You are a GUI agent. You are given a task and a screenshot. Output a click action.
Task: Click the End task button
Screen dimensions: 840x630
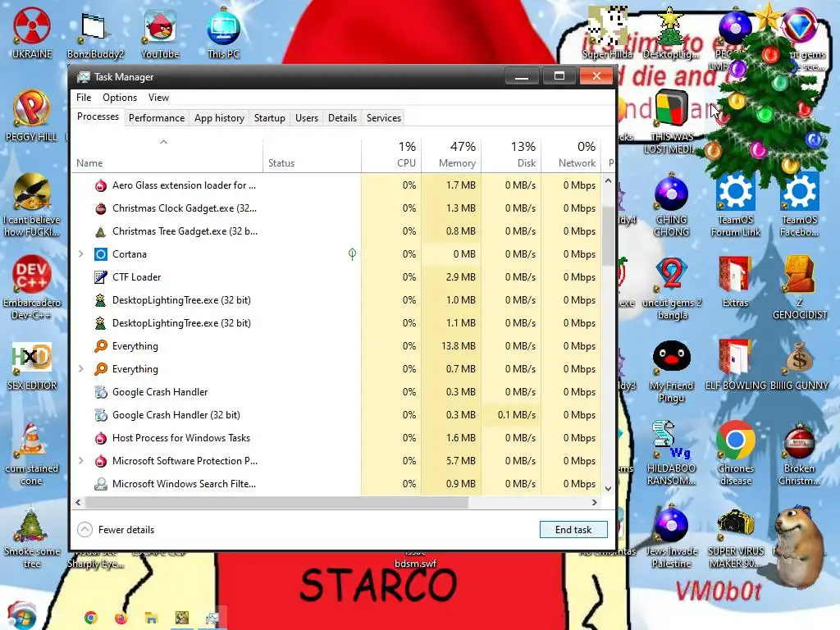[x=573, y=530]
